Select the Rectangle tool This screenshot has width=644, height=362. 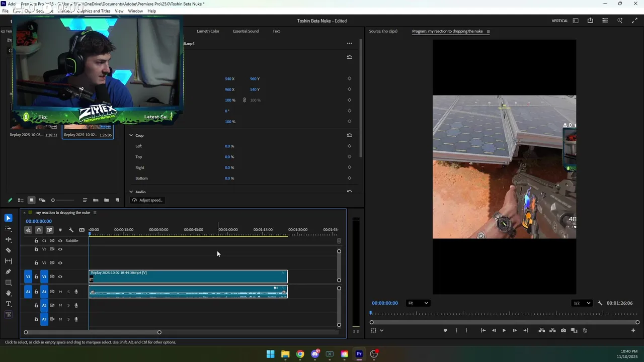pyautogui.click(x=9, y=283)
